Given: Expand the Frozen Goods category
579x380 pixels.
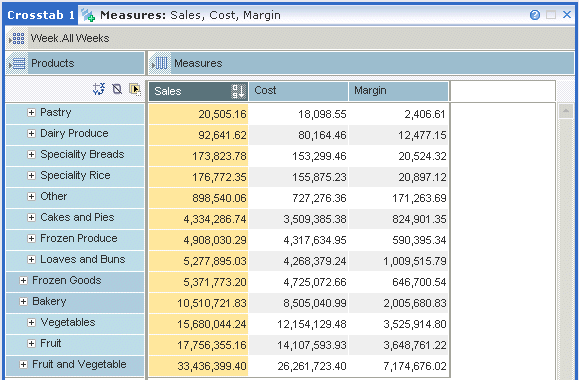Looking at the screenshot, I should tap(23, 281).
